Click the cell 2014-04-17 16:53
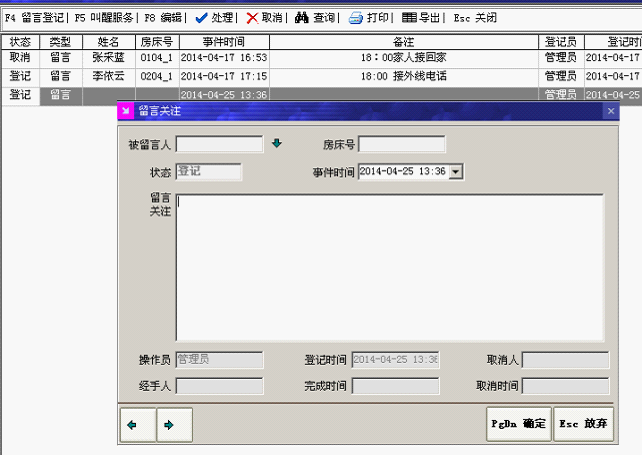Screen dimensions: 643x456 224,57
